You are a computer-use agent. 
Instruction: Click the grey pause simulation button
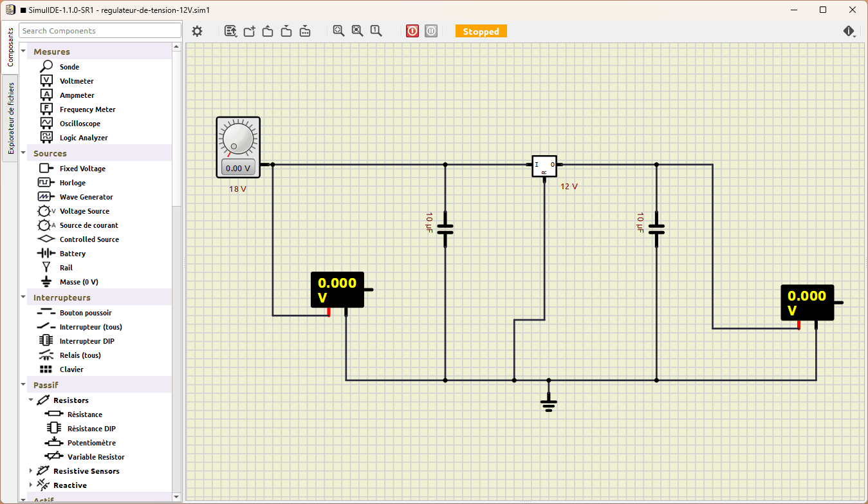(x=431, y=31)
